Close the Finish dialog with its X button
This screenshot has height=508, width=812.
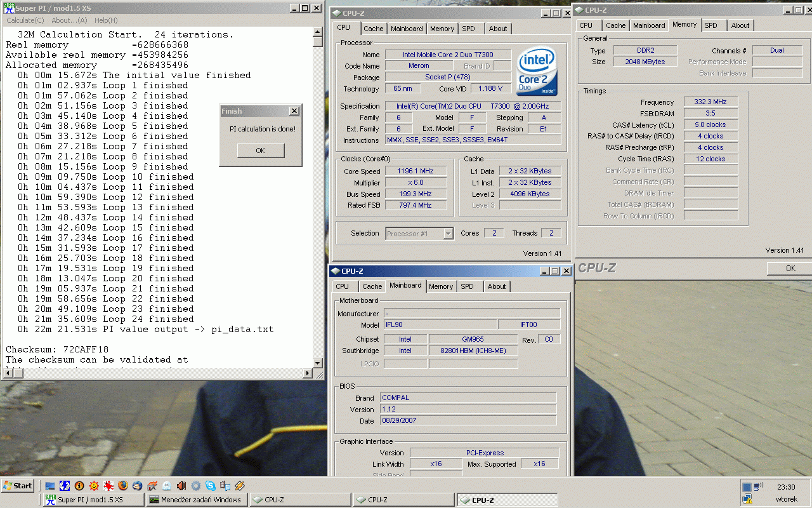click(294, 111)
